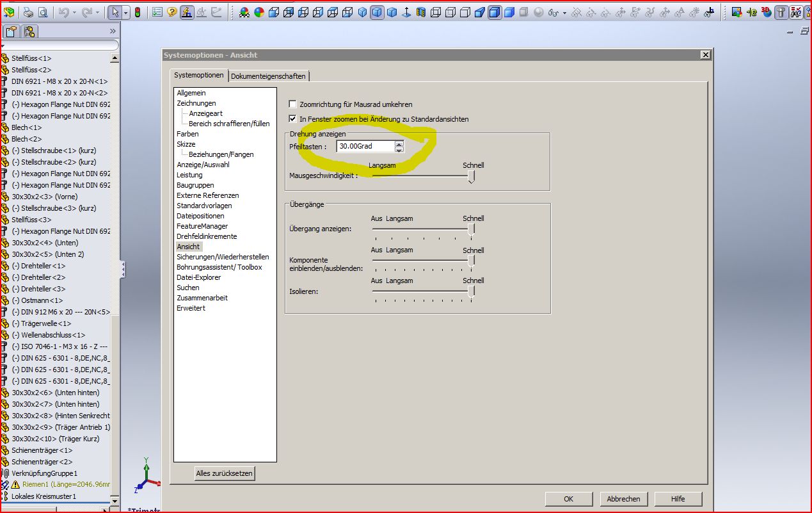The width and height of the screenshot is (812, 513).
Task: Switch to the Systemoptionen tab
Action: coord(199,75)
